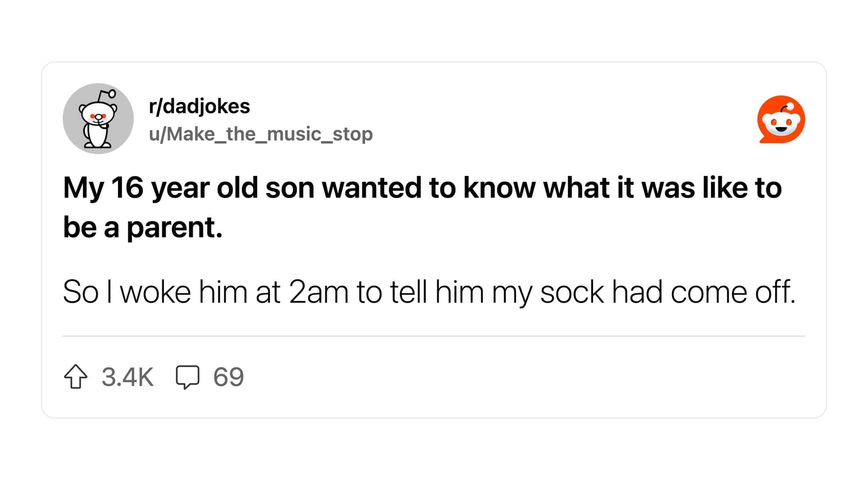
Task: Click the orange Reddit Snoo logo
Action: pyautogui.click(x=781, y=119)
